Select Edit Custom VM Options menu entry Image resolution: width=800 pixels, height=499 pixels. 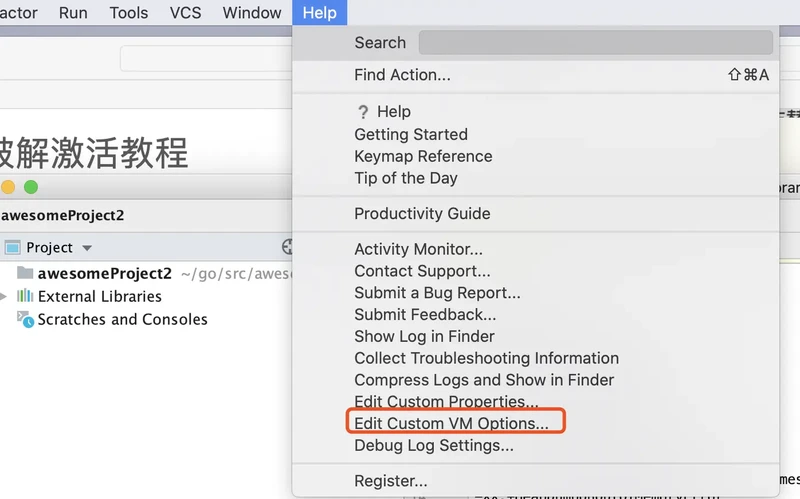point(451,424)
